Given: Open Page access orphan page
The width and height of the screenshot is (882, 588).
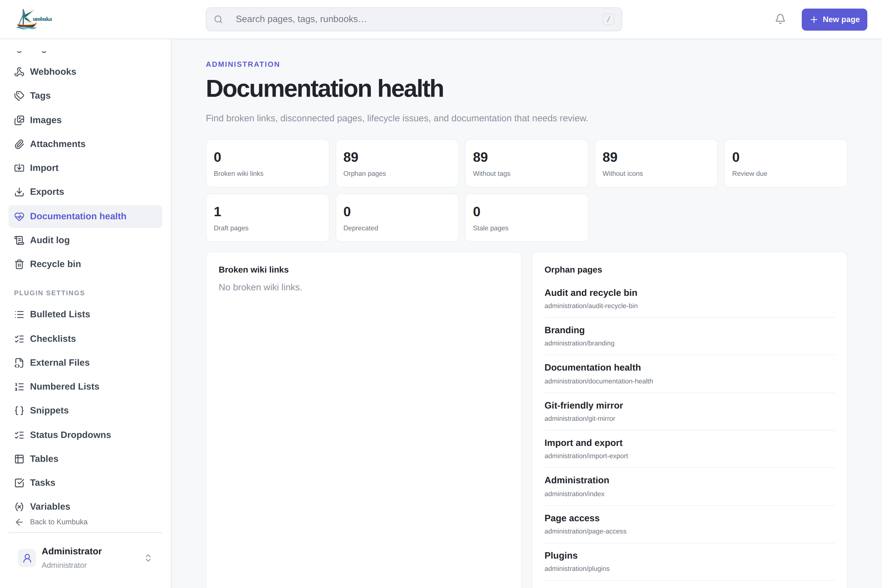Looking at the screenshot, I should click(x=572, y=518).
